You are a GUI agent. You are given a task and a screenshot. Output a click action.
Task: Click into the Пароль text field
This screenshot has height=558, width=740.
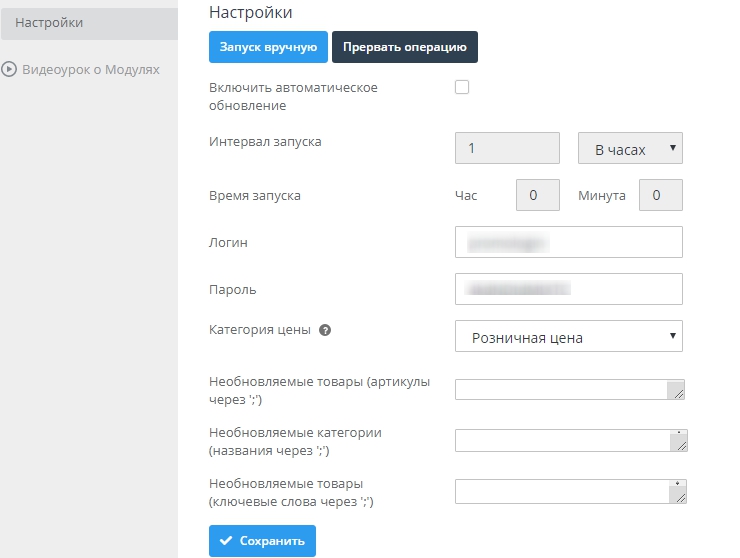pyautogui.click(x=568, y=289)
